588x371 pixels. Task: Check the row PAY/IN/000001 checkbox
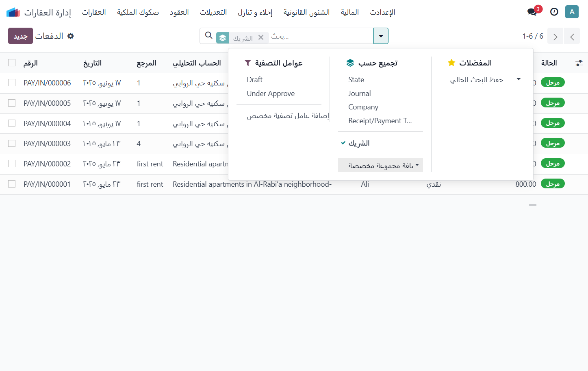point(12,184)
